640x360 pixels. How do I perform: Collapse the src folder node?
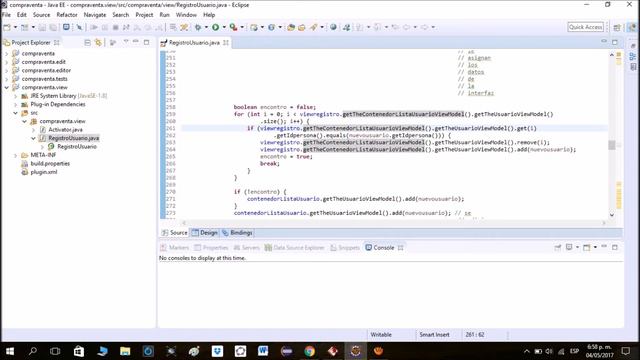[x=16, y=113]
